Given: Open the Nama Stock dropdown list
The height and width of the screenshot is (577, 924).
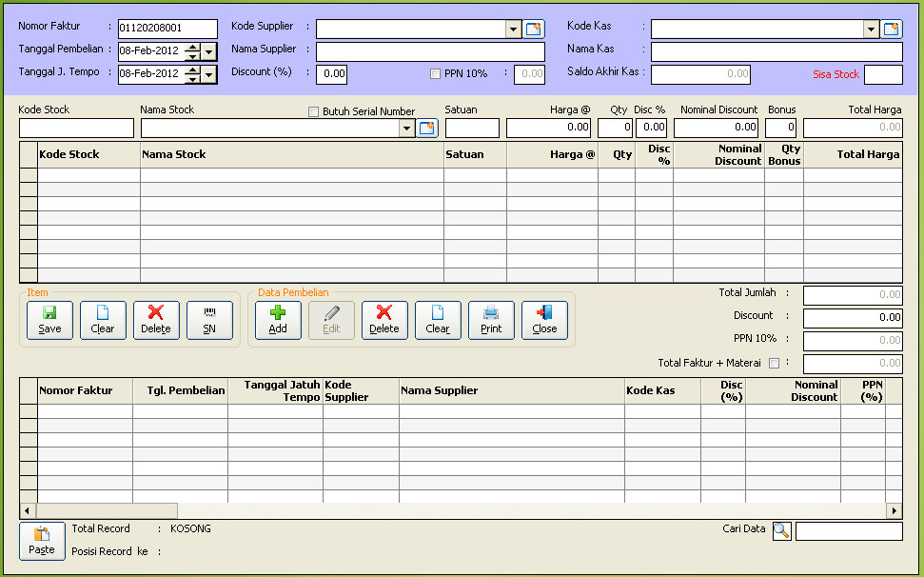Looking at the screenshot, I should click(407, 129).
